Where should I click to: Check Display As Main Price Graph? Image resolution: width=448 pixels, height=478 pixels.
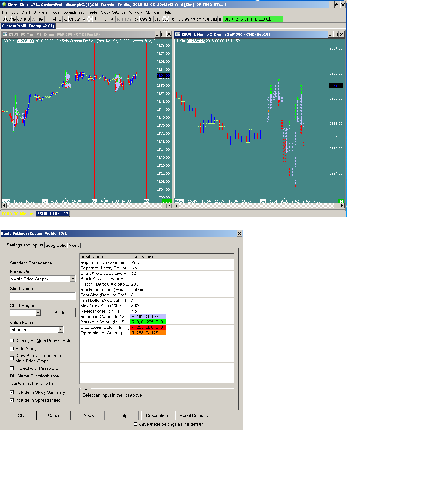pos(12,341)
